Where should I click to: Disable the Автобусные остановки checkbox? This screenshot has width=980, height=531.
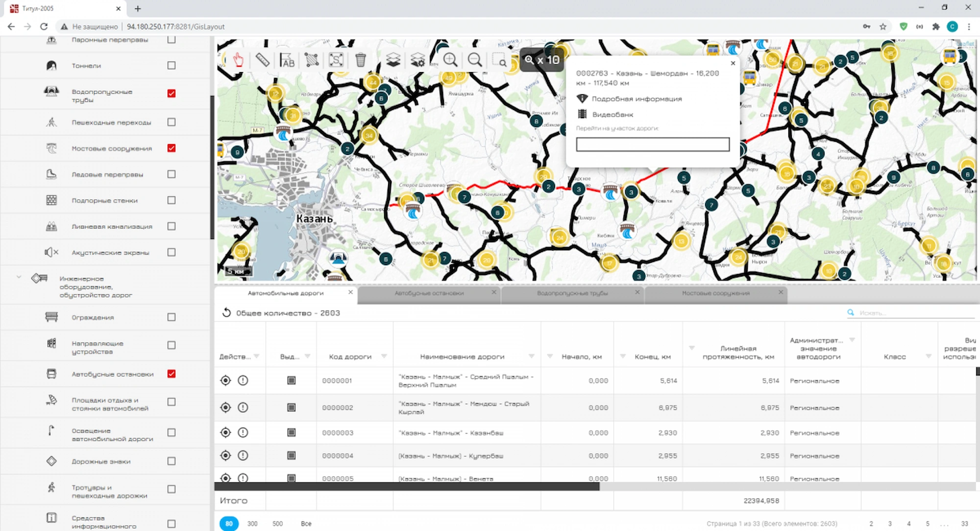click(x=171, y=374)
